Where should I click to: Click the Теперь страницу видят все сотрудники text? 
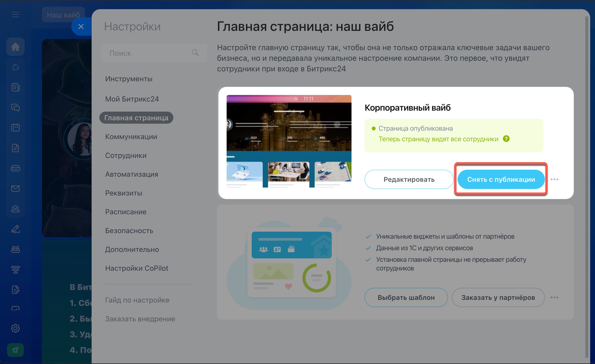pyautogui.click(x=438, y=139)
